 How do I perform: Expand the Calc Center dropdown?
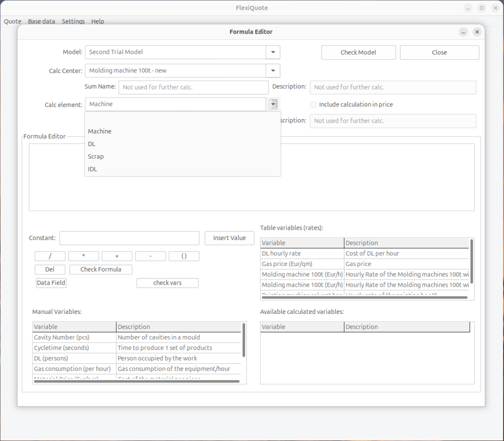[x=273, y=70]
